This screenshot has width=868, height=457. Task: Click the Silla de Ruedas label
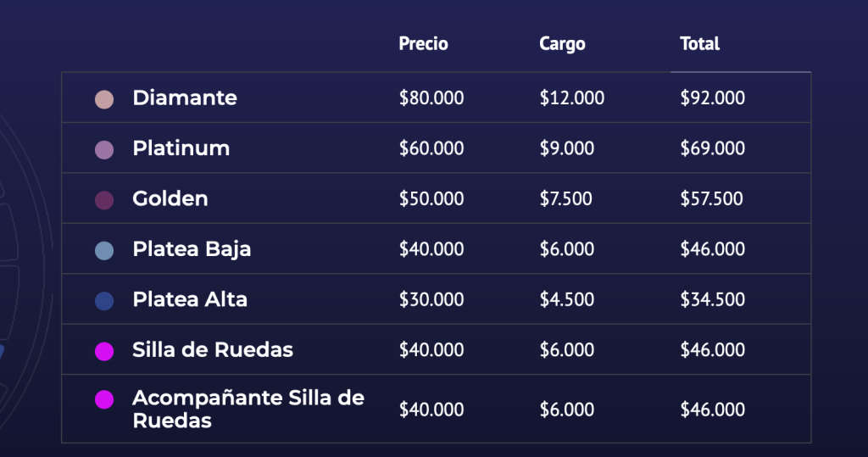213,350
